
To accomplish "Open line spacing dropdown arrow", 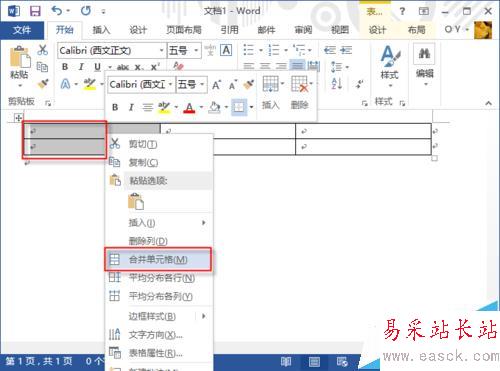I will click(347, 67).
